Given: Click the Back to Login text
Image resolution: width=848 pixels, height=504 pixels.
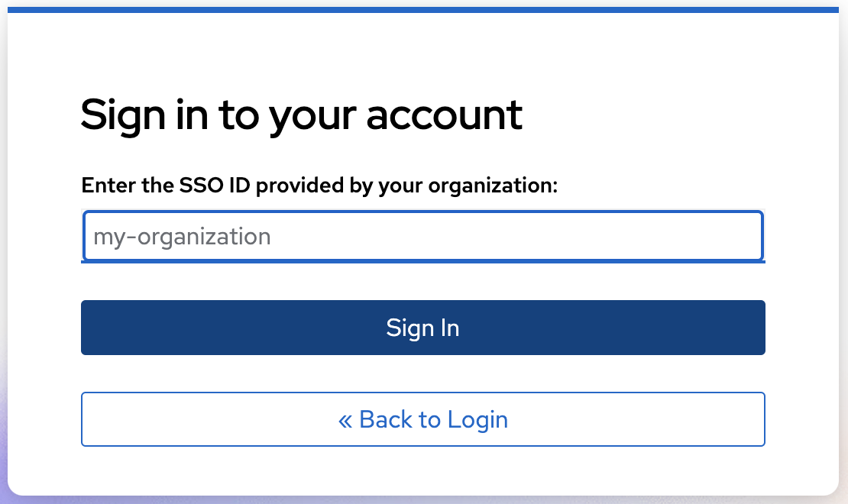Looking at the screenshot, I should point(433,419).
